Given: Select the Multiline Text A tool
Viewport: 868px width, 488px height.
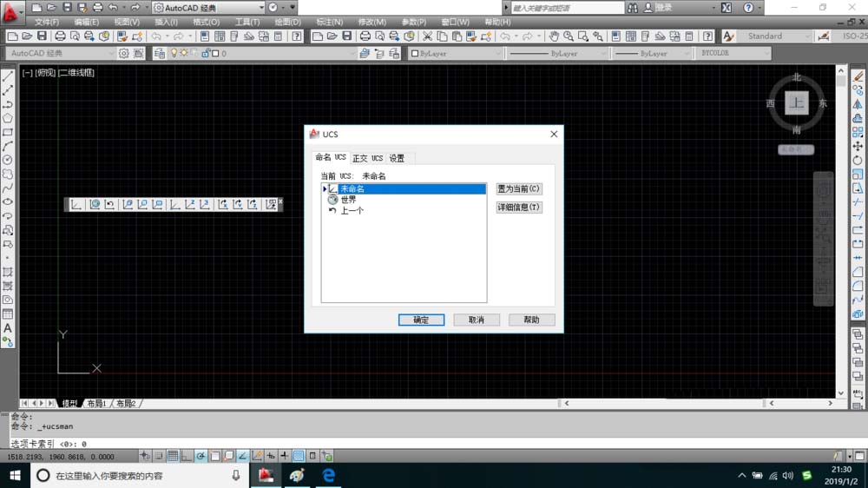Looking at the screenshot, I should pos(8,328).
